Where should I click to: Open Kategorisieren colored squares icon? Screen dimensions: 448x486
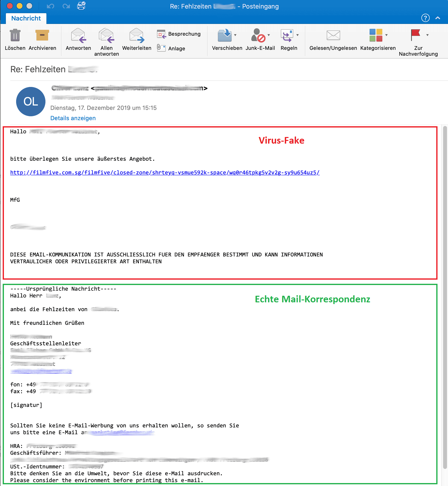coord(376,35)
